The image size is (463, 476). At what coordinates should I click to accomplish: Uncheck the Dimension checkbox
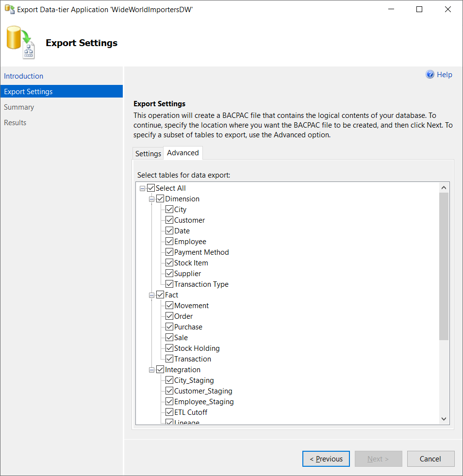[x=160, y=198]
